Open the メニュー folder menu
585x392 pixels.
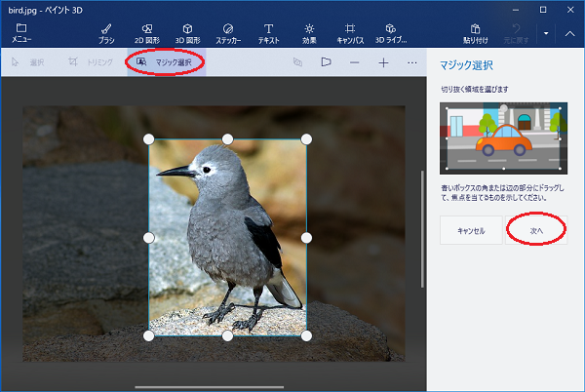point(21,33)
